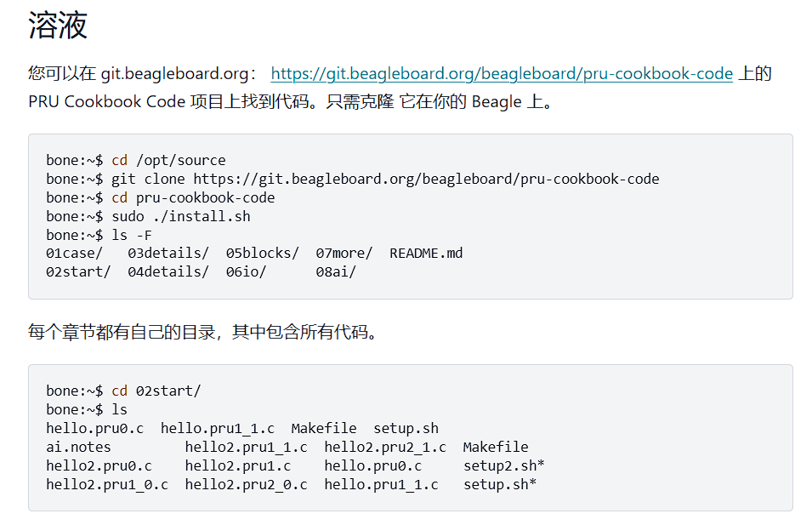The width and height of the screenshot is (812, 525).
Task: Click setup2.sh* in the file listing
Action: [504, 465]
